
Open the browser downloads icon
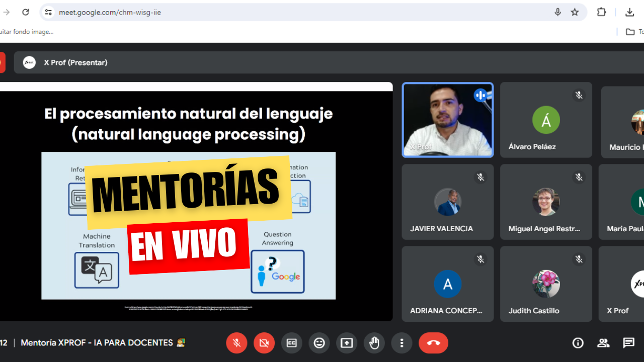(629, 12)
